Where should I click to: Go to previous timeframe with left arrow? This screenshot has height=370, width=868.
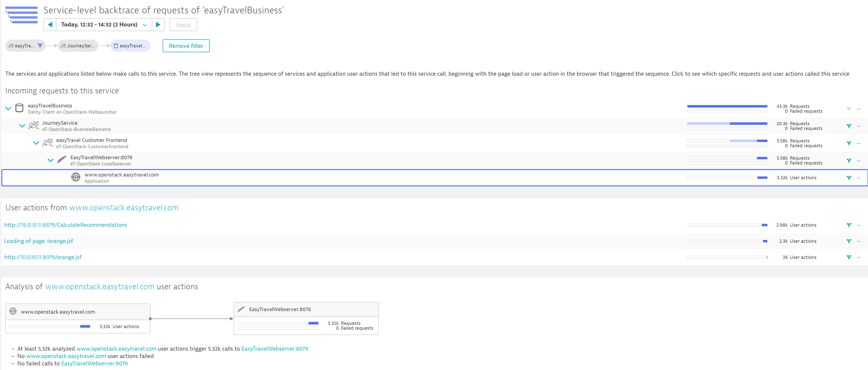(50, 25)
